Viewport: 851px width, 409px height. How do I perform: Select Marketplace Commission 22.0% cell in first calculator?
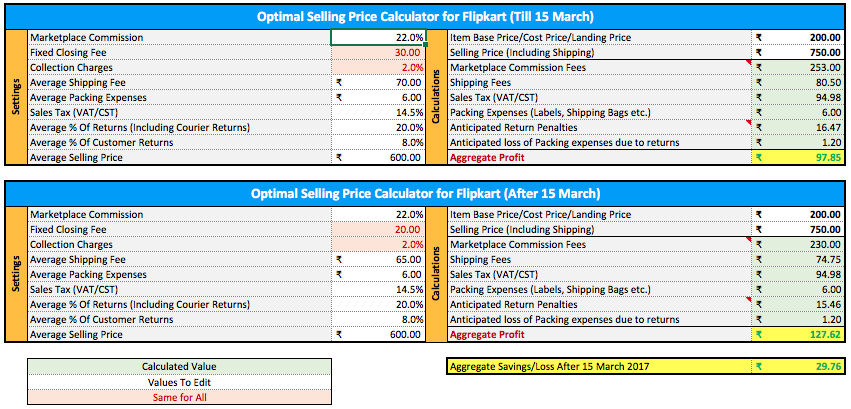click(378, 37)
